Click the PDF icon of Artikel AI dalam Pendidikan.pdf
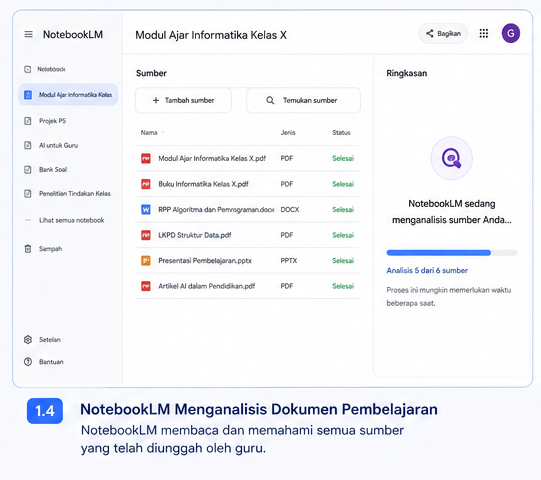 [146, 286]
